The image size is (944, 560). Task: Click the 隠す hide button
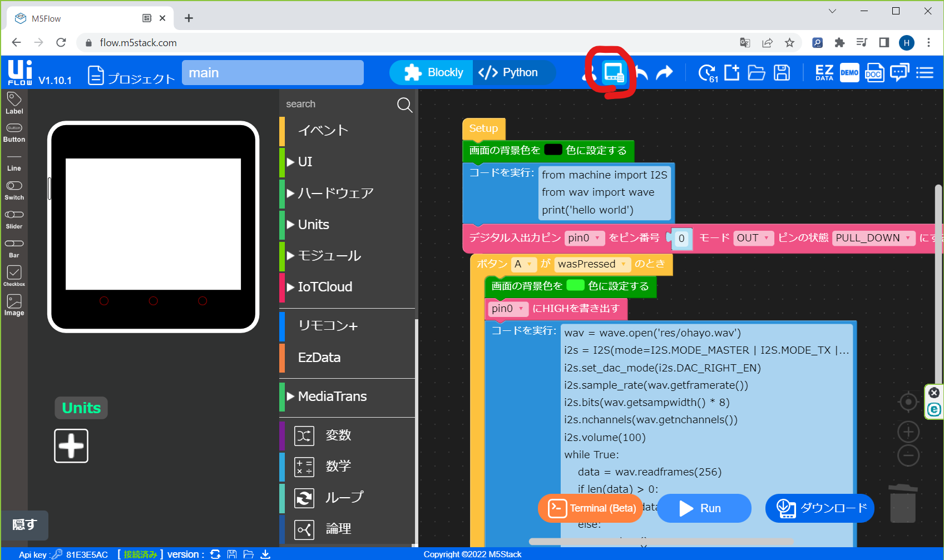point(24,525)
